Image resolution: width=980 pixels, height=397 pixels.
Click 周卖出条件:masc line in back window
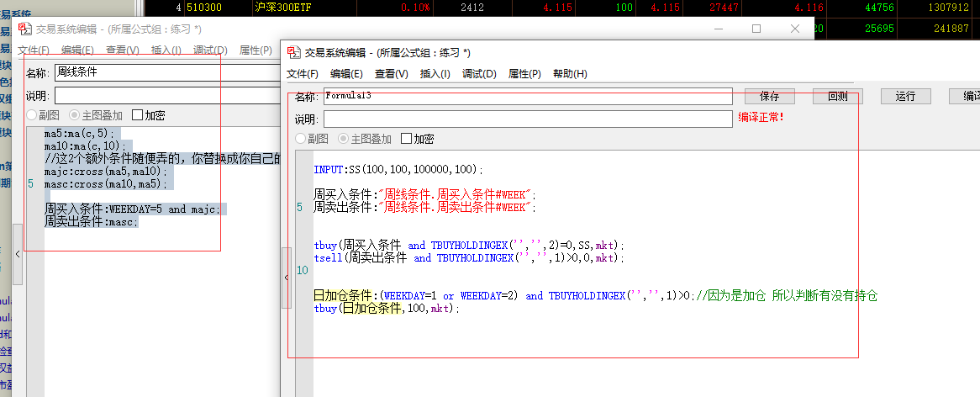pos(92,222)
